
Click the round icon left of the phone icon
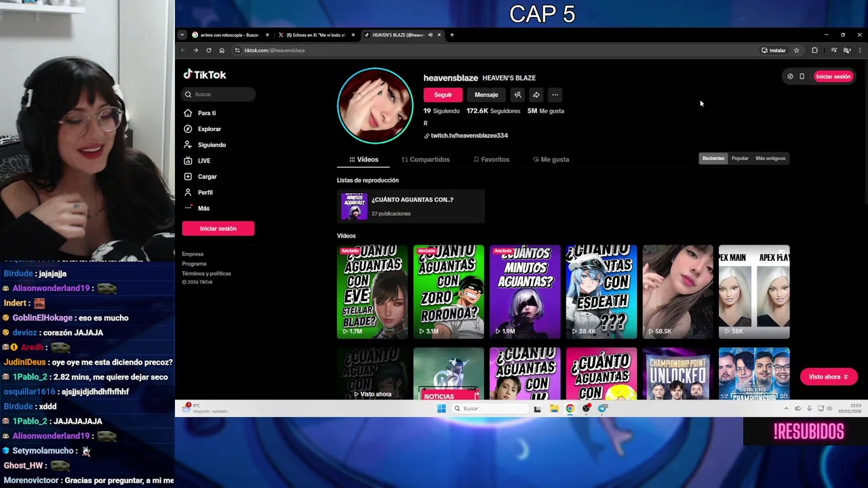(790, 77)
